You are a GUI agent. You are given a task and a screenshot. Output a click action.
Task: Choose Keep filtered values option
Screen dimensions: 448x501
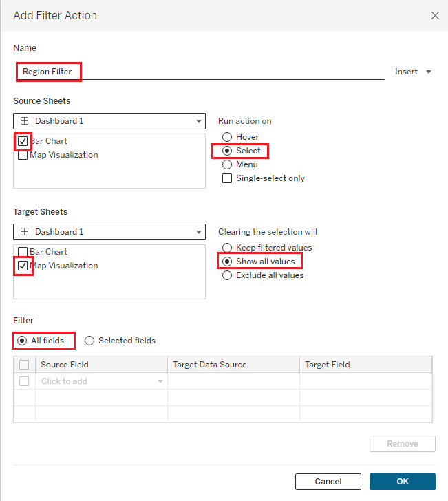tap(227, 248)
